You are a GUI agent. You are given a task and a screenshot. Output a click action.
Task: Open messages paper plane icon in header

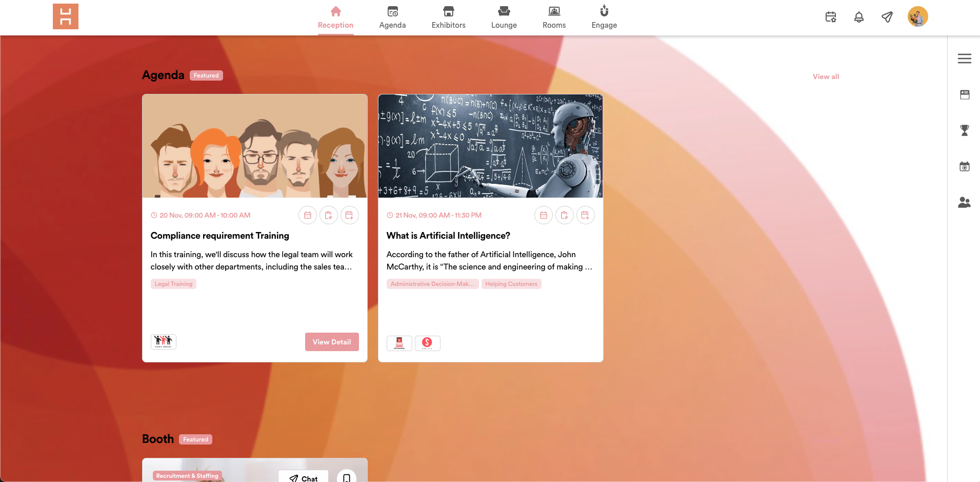tap(887, 17)
